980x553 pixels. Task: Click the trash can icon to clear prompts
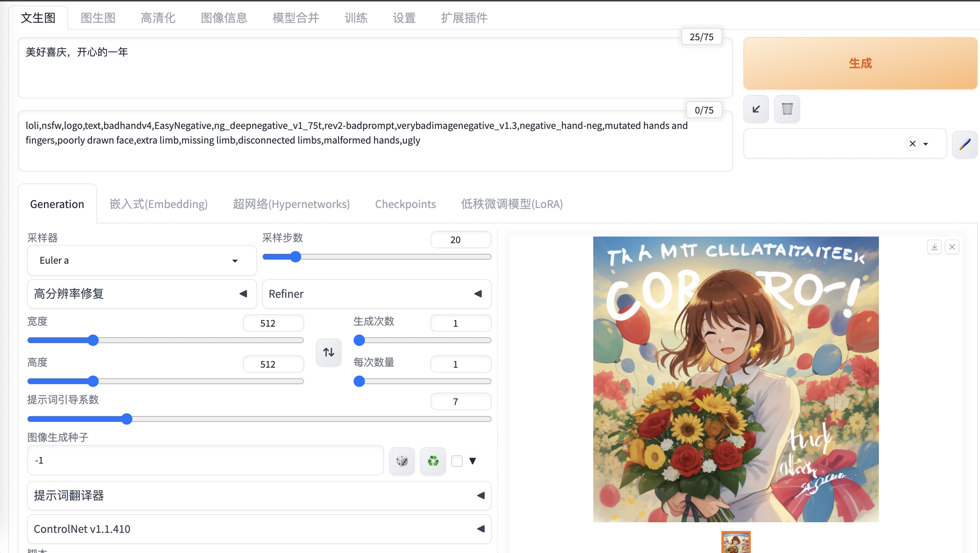point(787,109)
